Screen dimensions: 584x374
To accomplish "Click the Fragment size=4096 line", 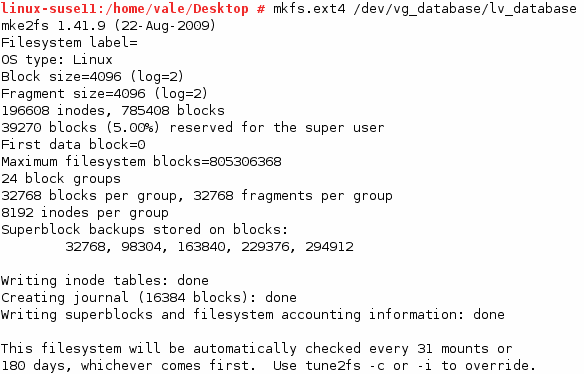I will [104, 94].
